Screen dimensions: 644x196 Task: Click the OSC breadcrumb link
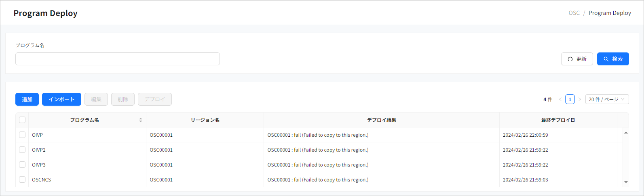[574, 13]
